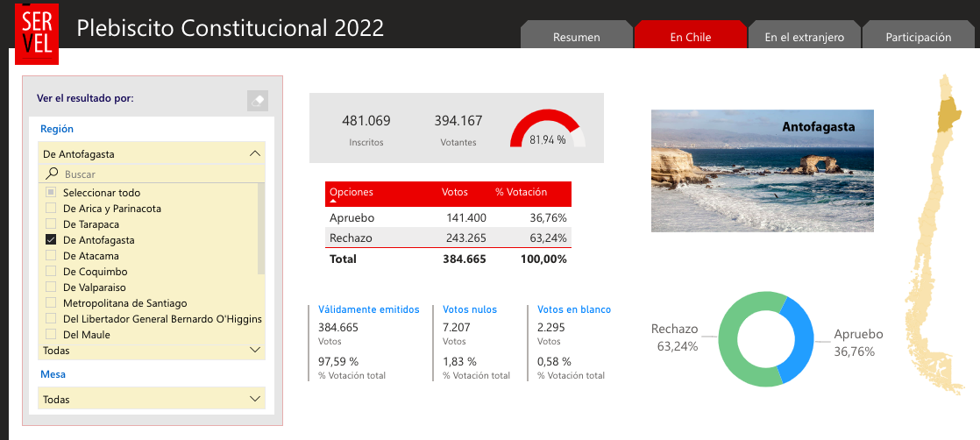Image resolution: width=980 pixels, height=440 pixels.
Task: Click the sort arrow under Opciones header
Action: tap(333, 202)
